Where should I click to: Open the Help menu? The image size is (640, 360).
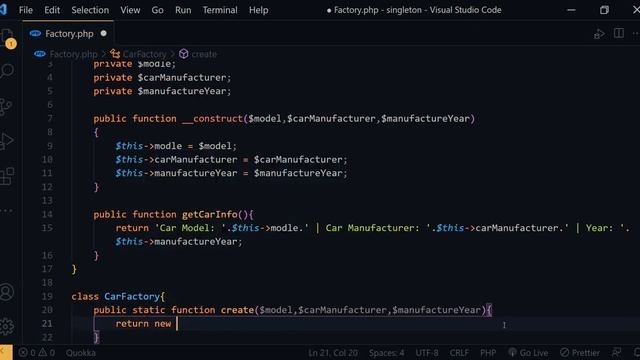point(259,10)
